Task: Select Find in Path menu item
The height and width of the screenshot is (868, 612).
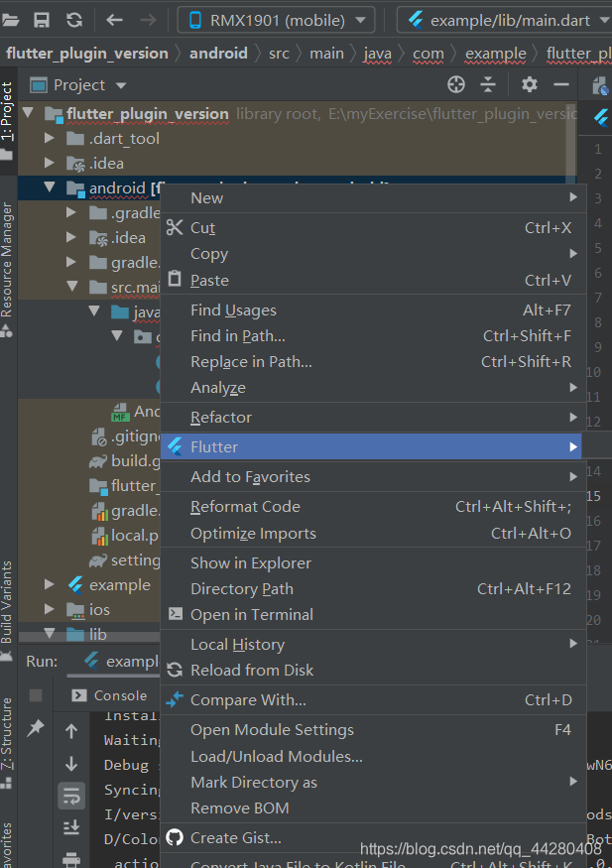Action: coord(373,336)
